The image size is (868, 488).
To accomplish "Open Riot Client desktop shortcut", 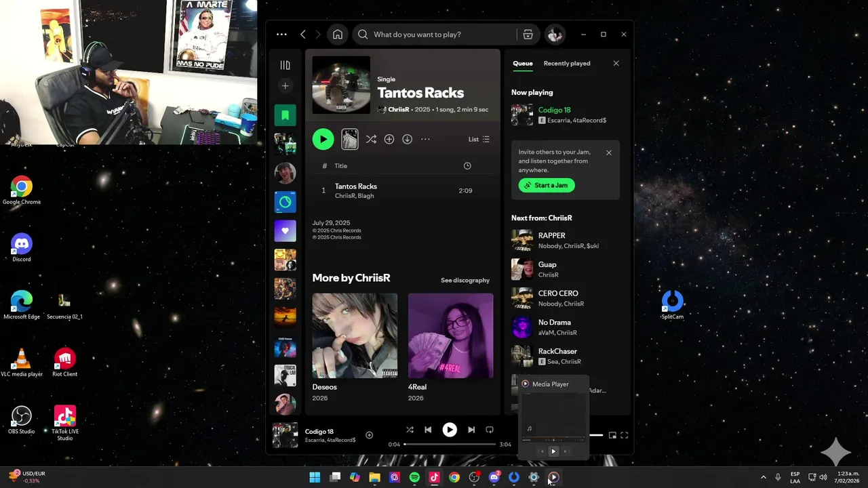I will point(64,363).
